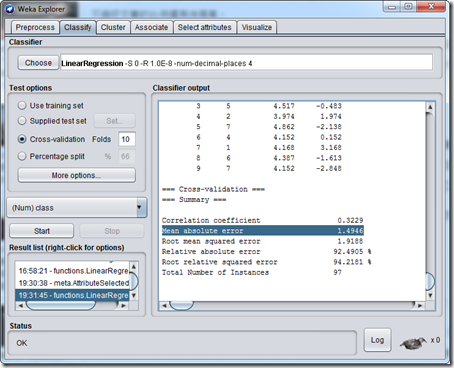This screenshot has height=368, width=454.
Task: Click result list scroll up arrow
Action: pos(134,266)
